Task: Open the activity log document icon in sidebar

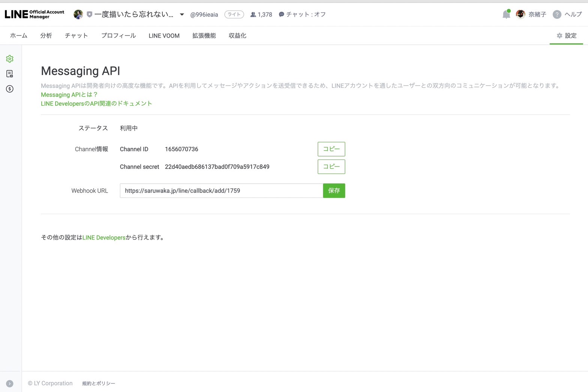Action: 10,74
